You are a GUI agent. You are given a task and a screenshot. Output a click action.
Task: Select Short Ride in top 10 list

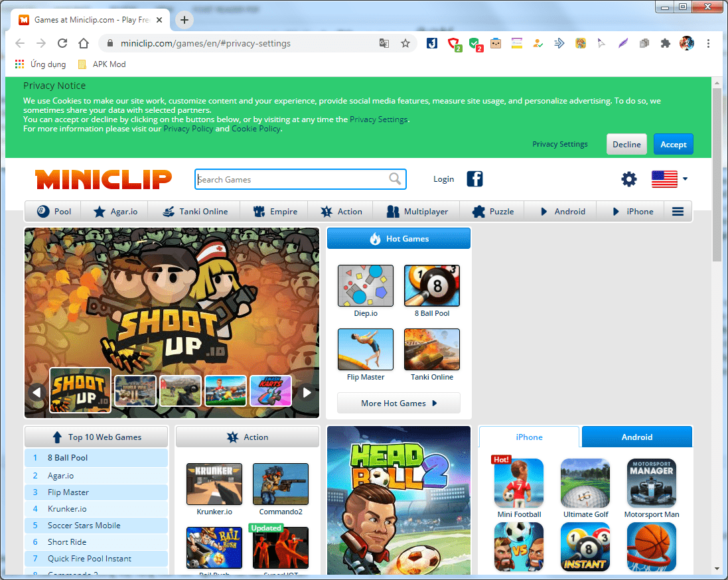click(x=96, y=542)
